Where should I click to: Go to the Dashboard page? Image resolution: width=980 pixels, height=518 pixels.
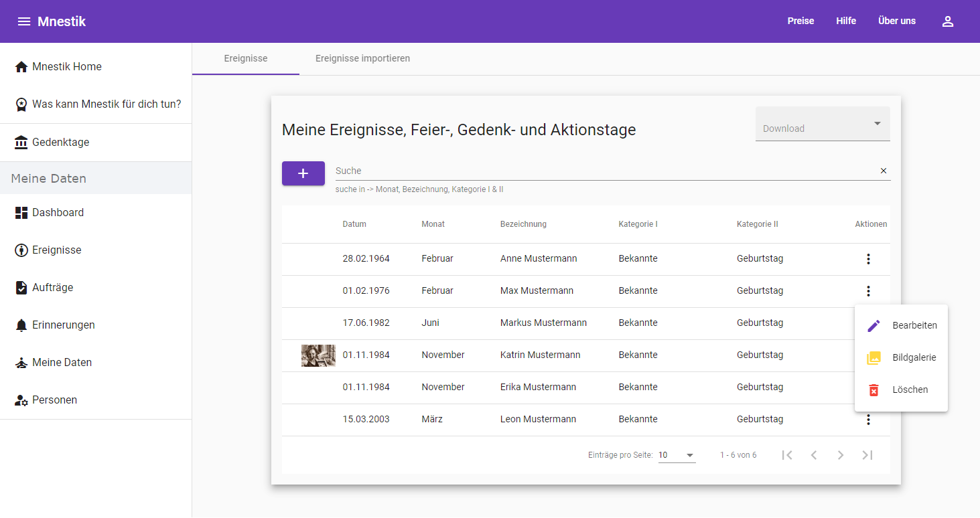pyautogui.click(x=58, y=213)
